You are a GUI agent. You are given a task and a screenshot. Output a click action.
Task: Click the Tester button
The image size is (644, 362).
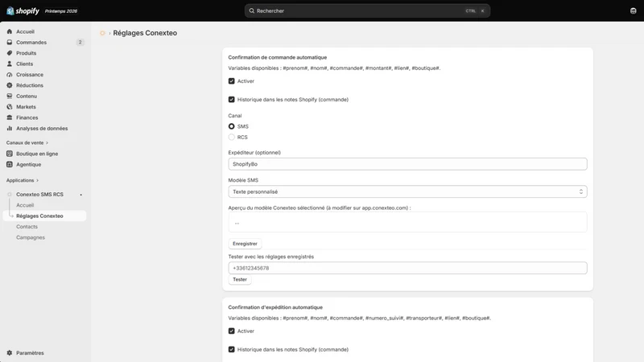click(x=240, y=279)
